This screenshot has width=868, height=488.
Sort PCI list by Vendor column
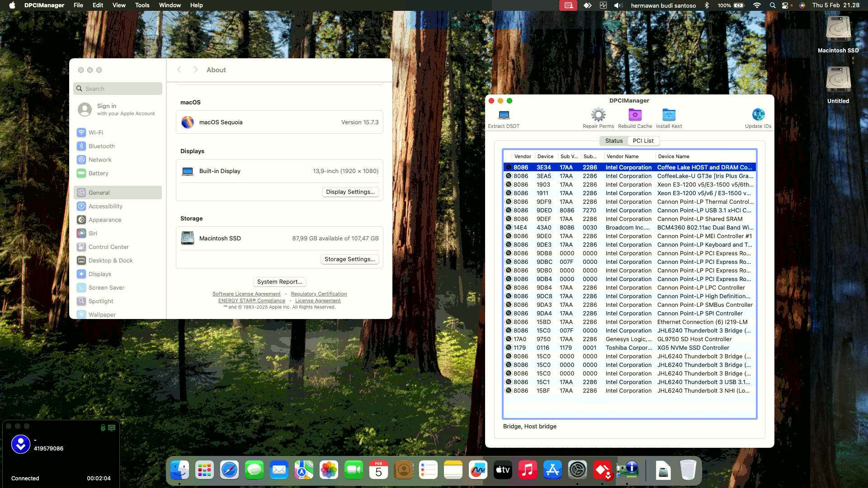point(523,156)
